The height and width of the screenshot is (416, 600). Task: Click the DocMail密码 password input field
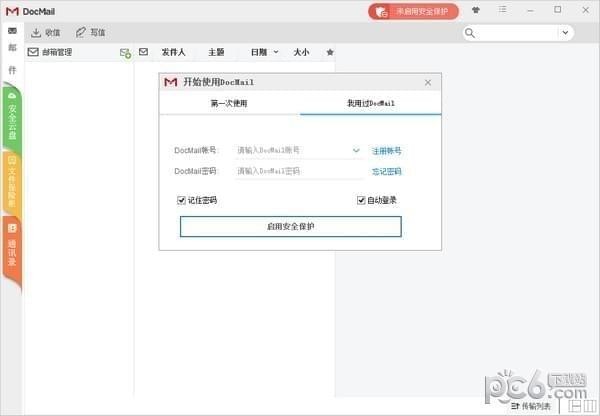click(x=297, y=172)
